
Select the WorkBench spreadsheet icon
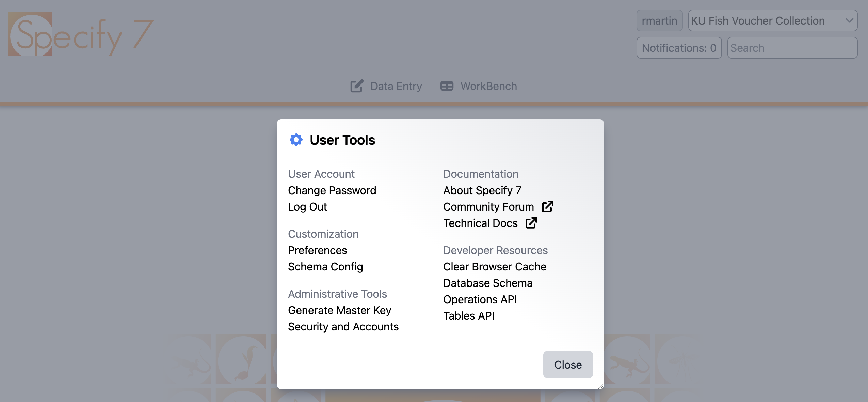[x=446, y=86]
